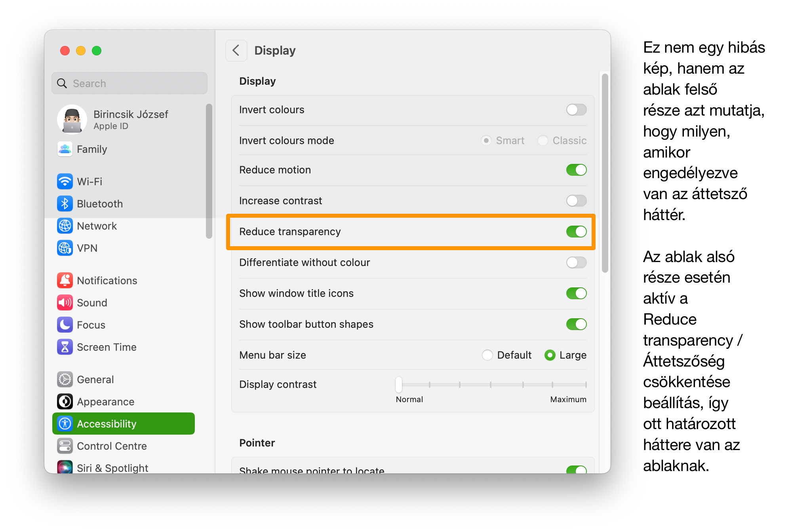Image resolution: width=792 pixels, height=532 pixels.
Task: Select the Appearance sidebar entry
Action: 106,402
